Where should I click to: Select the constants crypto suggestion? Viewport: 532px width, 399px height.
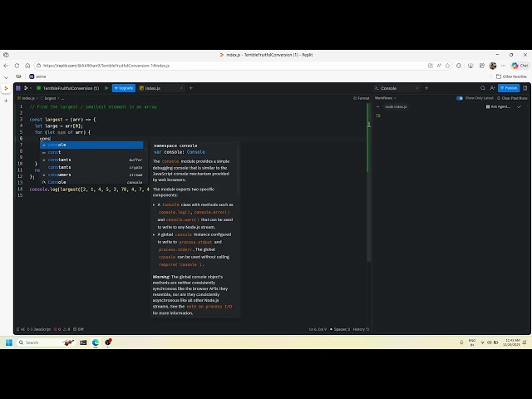click(x=91, y=167)
